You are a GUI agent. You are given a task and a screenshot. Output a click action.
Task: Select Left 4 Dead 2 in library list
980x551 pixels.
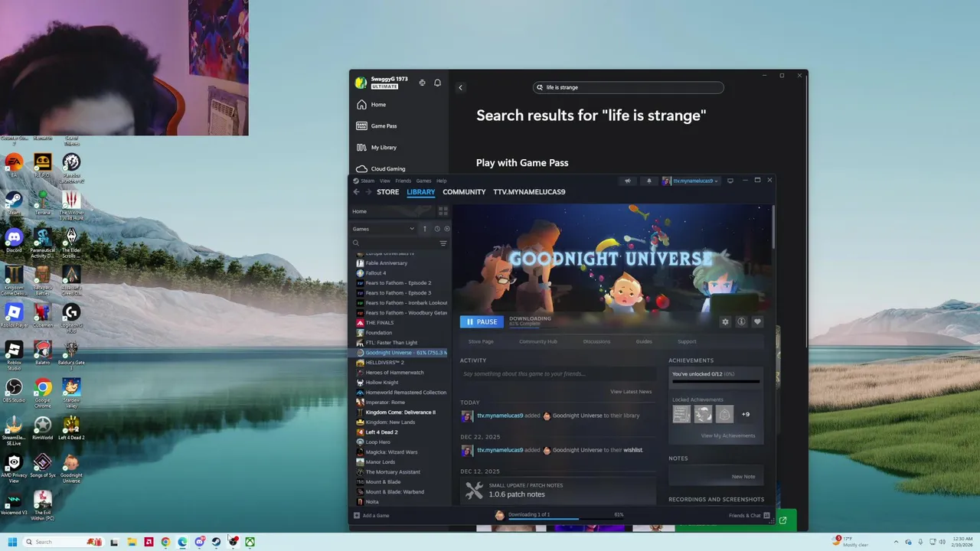(381, 432)
